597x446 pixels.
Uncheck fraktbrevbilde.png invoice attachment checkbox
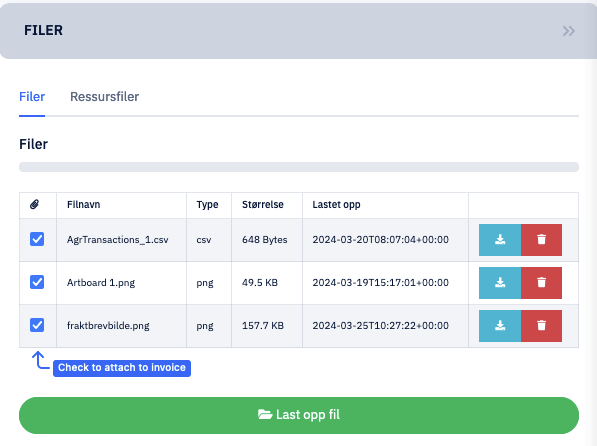pyautogui.click(x=37, y=325)
